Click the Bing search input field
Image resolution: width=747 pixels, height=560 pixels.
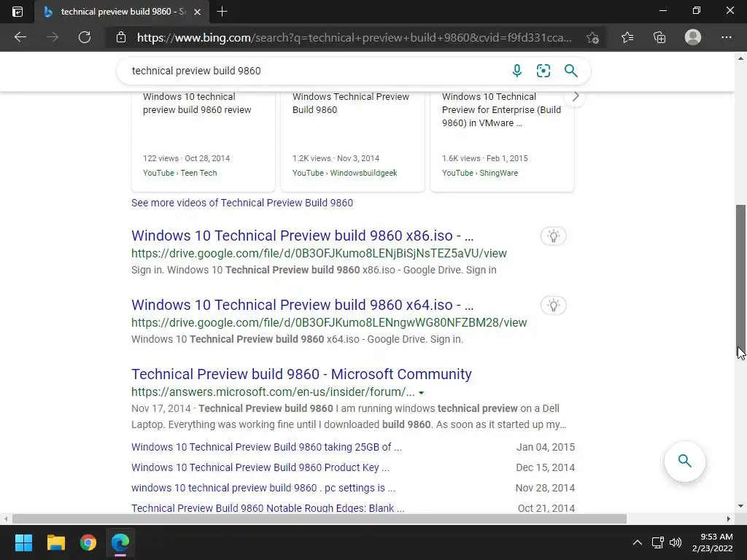314,71
